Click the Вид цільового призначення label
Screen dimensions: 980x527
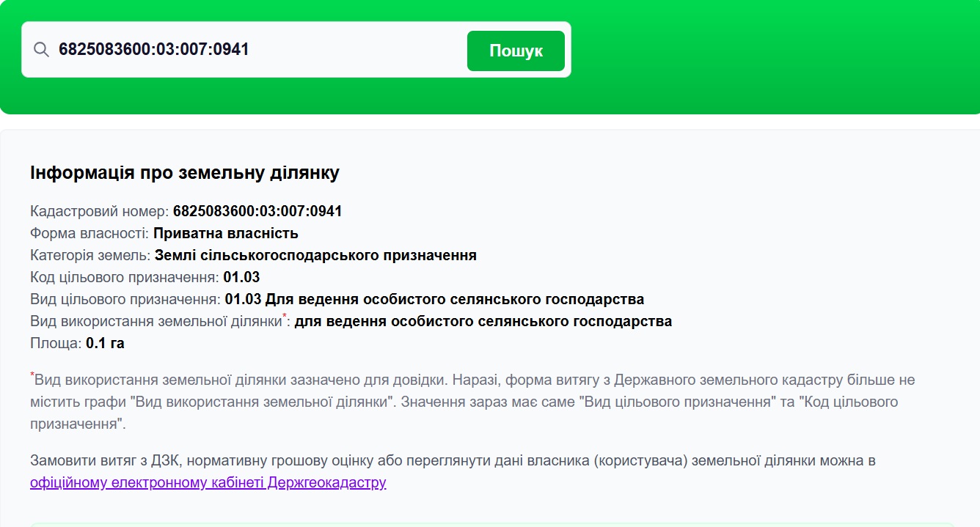125,300
